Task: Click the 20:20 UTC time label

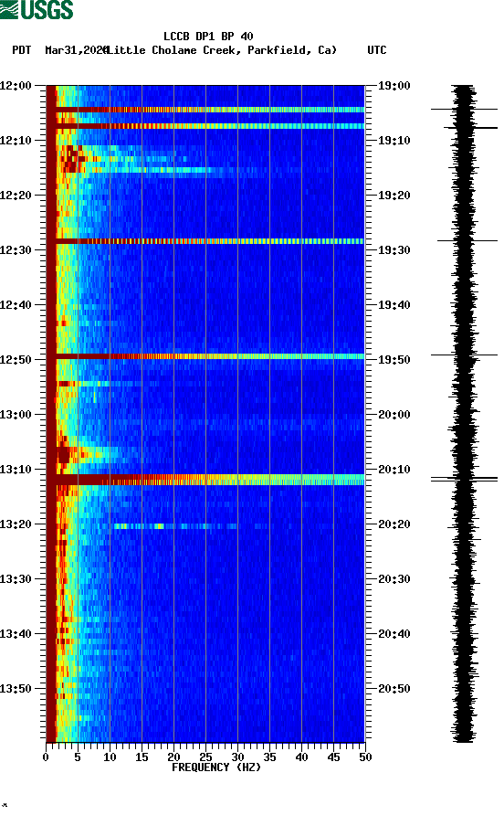Action: [x=394, y=524]
